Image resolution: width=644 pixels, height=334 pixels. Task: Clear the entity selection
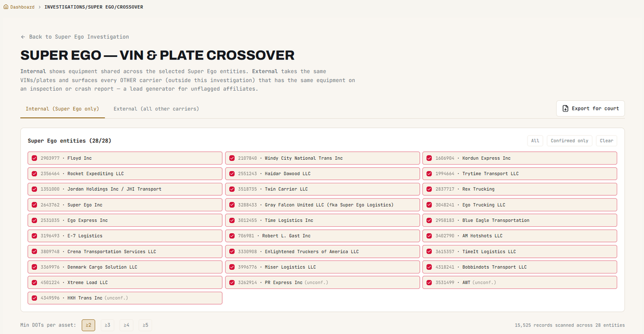pyautogui.click(x=606, y=141)
